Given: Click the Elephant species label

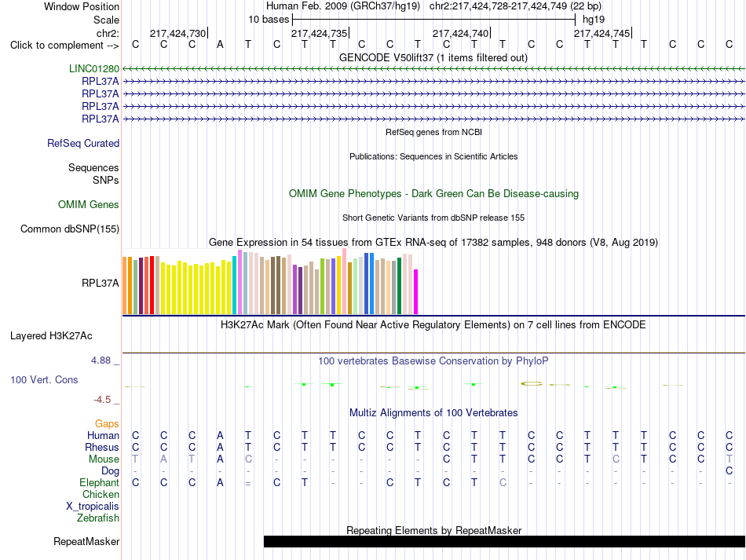Looking at the screenshot, I should pos(100,482).
